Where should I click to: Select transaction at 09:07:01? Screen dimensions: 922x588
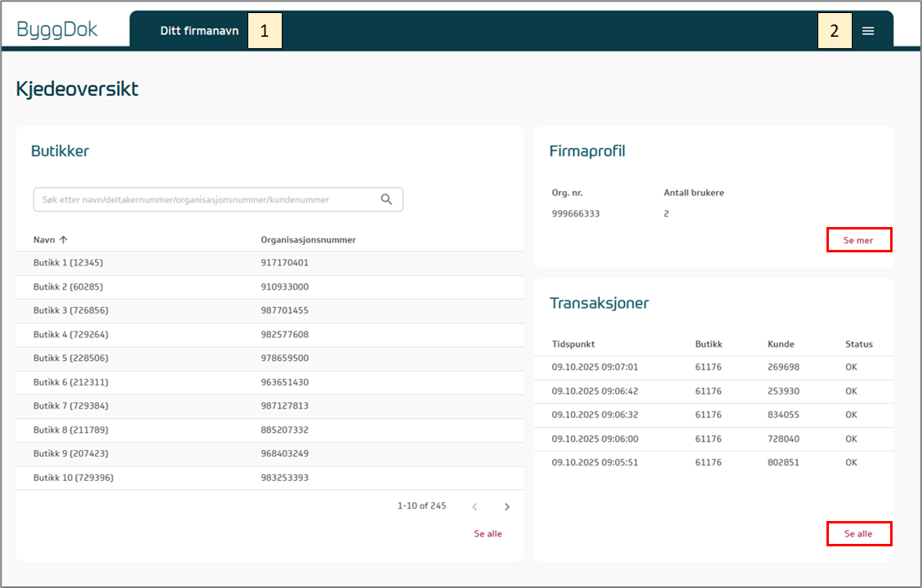click(x=595, y=367)
